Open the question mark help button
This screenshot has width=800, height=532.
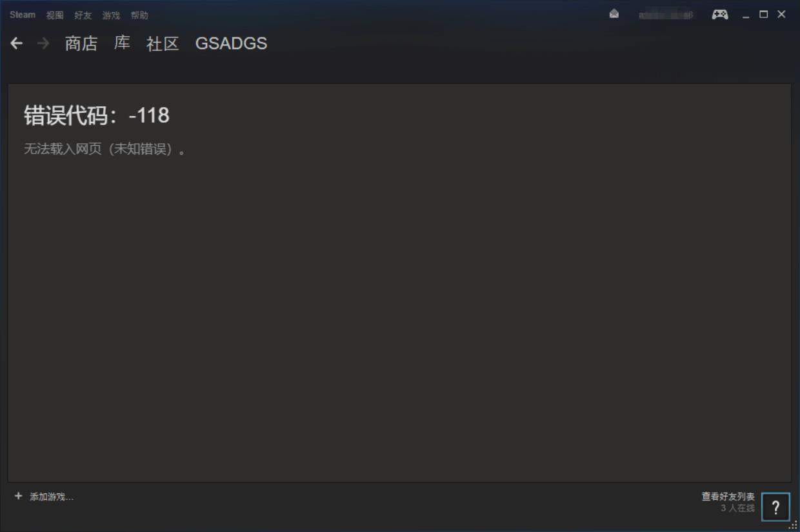coord(775,507)
